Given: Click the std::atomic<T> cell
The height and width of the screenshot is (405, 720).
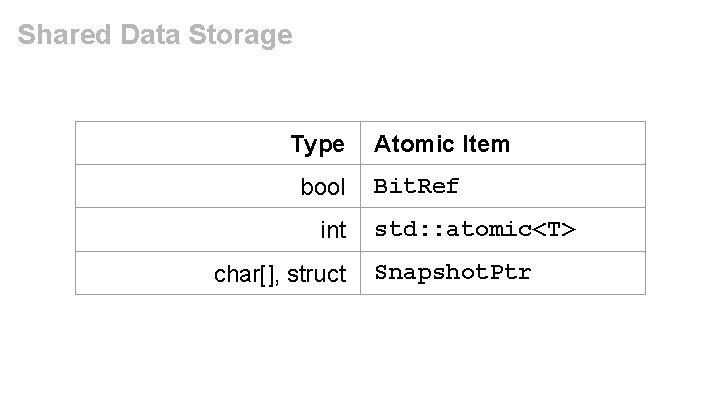Looking at the screenshot, I should click(x=475, y=229).
